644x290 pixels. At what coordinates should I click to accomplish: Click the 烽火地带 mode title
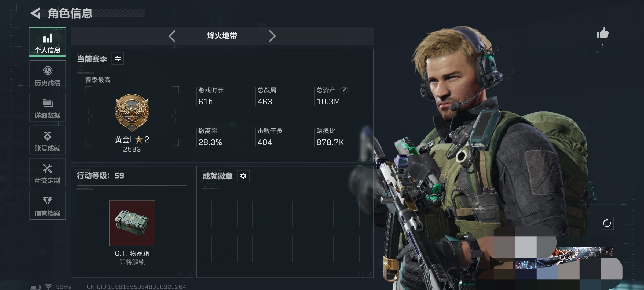[222, 36]
